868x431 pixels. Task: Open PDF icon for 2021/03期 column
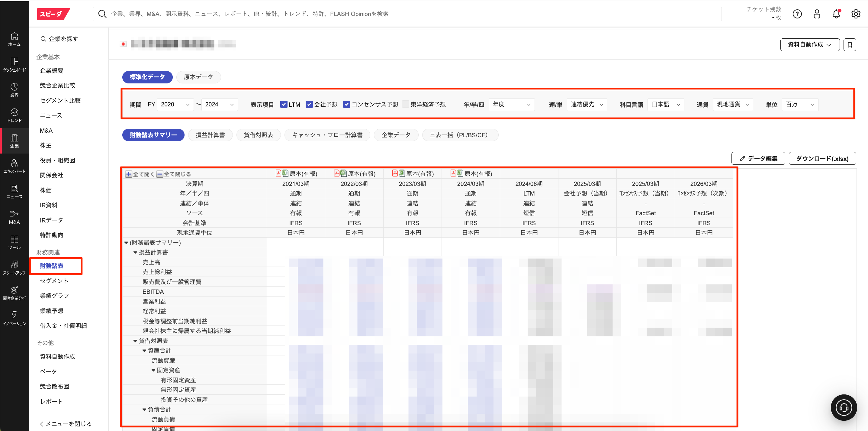278,173
